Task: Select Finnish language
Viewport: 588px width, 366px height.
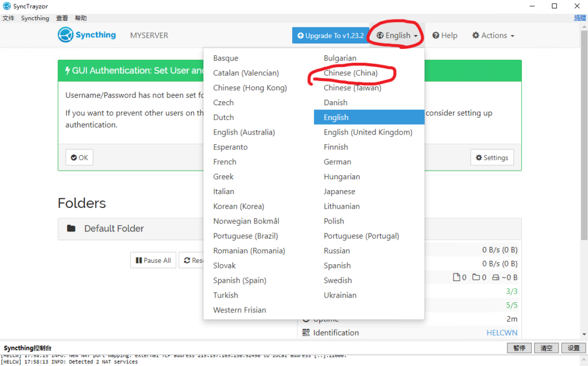Action: pos(335,147)
